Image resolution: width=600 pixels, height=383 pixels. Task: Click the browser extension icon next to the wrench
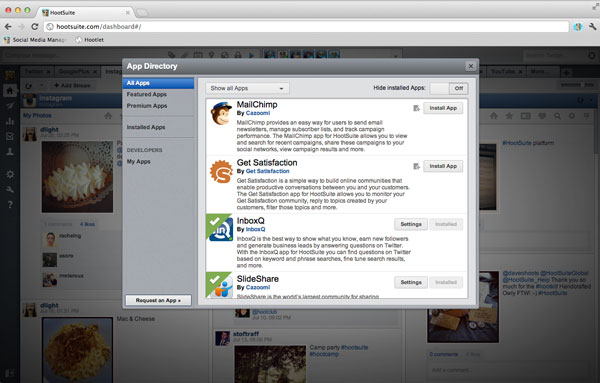[578, 26]
